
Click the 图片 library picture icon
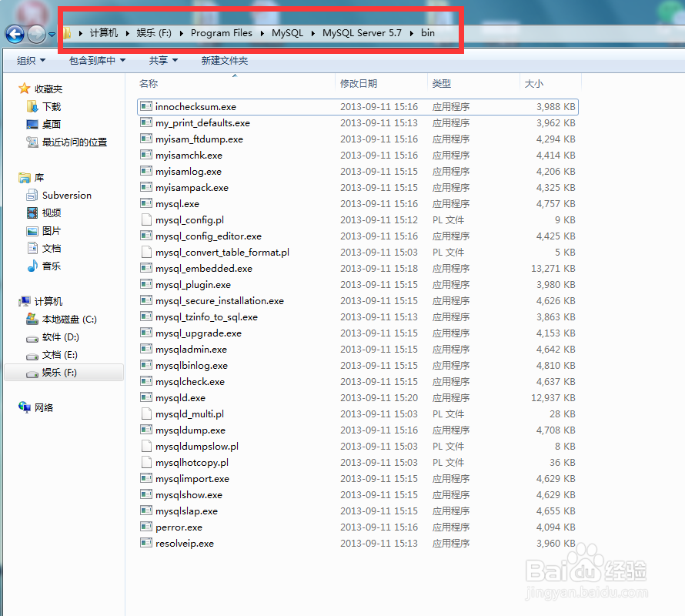pyautogui.click(x=32, y=231)
